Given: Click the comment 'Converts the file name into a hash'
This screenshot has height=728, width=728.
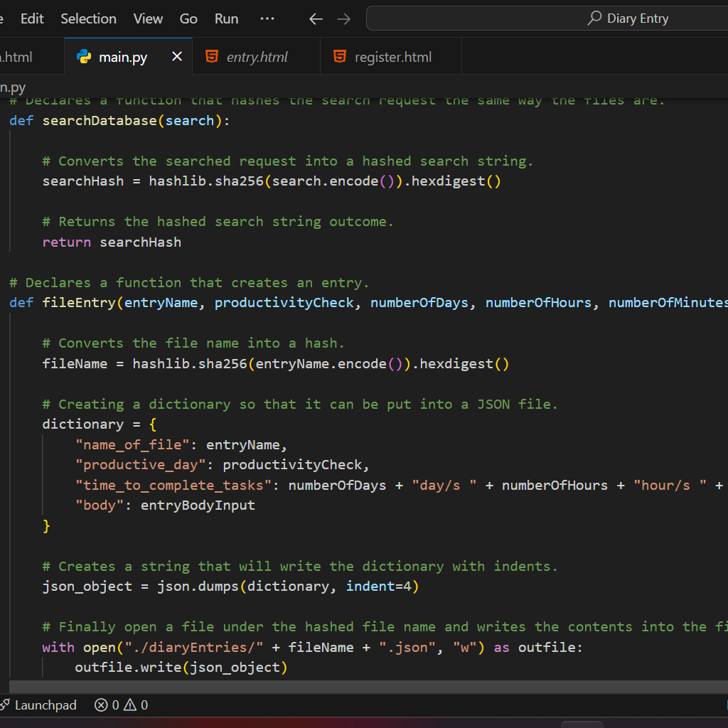Looking at the screenshot, I should tap(193, 343).
